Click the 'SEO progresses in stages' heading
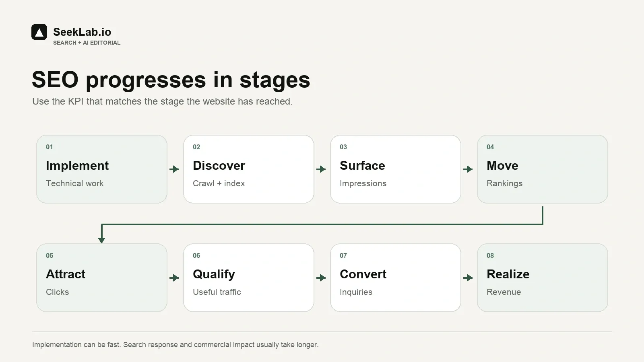The width and height of the screenshot is (644, 362). tap(171, 80)
